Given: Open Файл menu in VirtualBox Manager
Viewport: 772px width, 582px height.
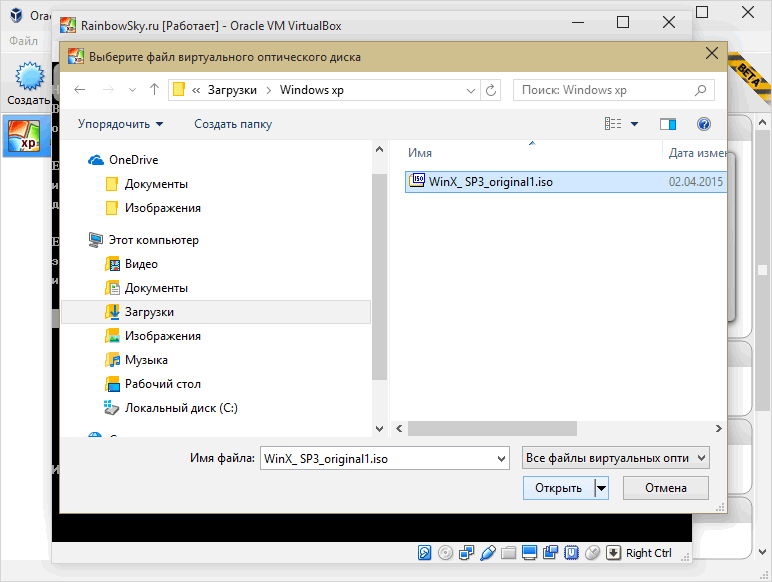Looking at the screenshot, I should [x=23, y=41].
